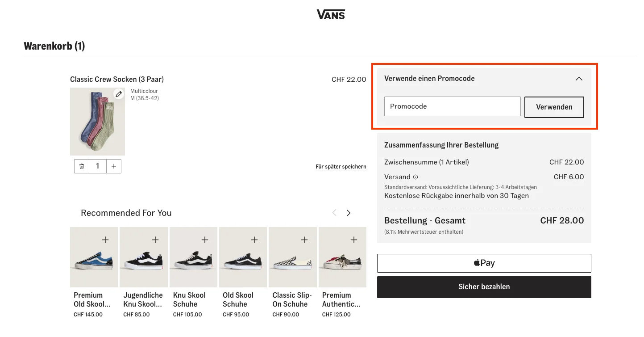Show next Recommended For You items

348,213
